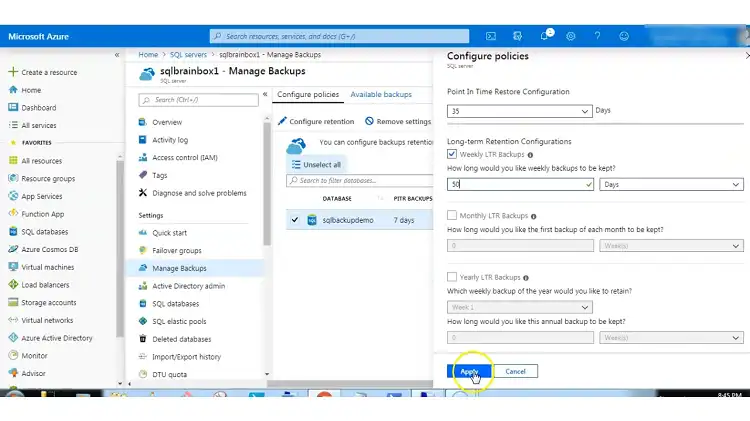Click Create a resource
Image resolution: width=750 pixels, height=421 pixels.
(x=43, y=72)
